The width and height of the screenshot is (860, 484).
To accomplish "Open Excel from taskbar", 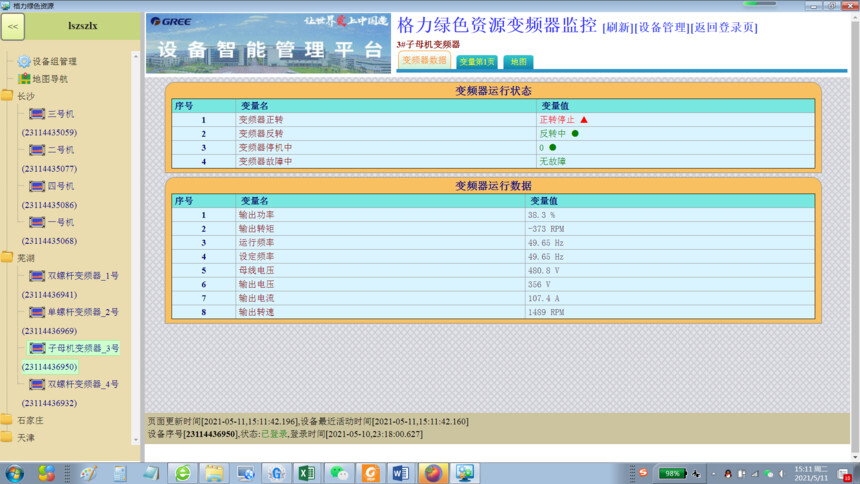I will click(x=307, y=473).
